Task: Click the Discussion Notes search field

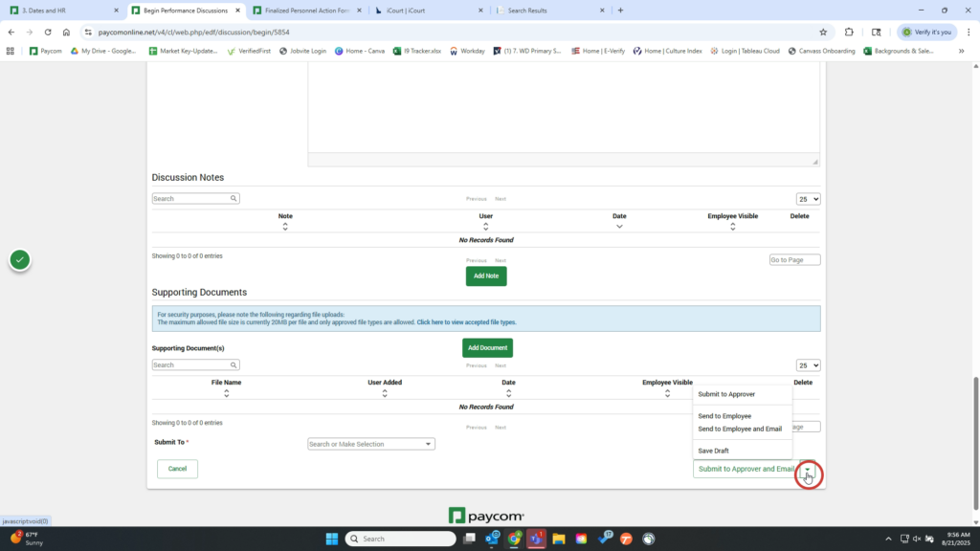Action: coord(191,199)
